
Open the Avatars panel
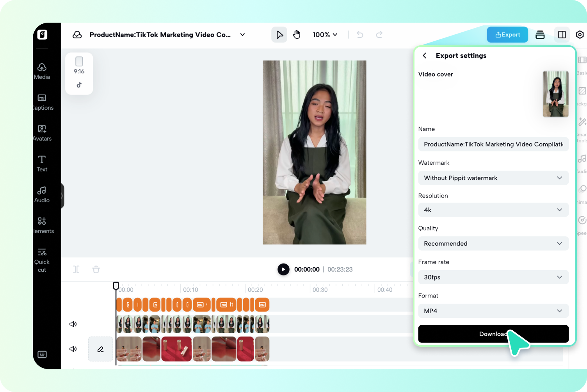tap(42, 132)
